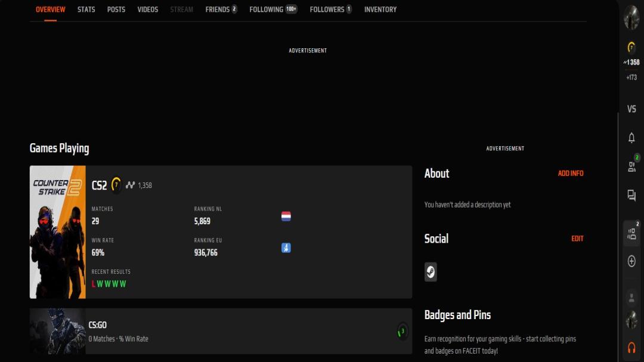This screenshot has width=644, height=362.
Task: Click the +173 value in sidebar
Action: (x=631, y=78)
